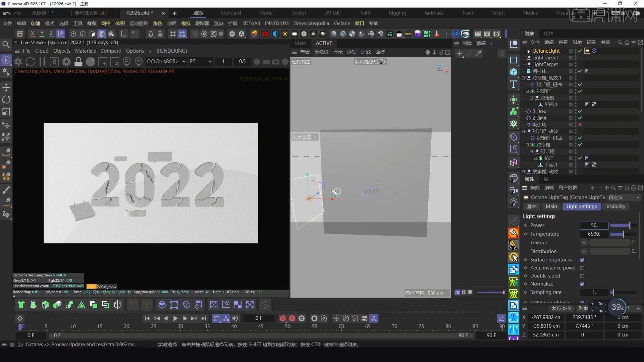Viewport: 644px width, 362px height.
Task: Open the PT kernel dropdown
Action: pyautogui.click(x=201, y=61)
